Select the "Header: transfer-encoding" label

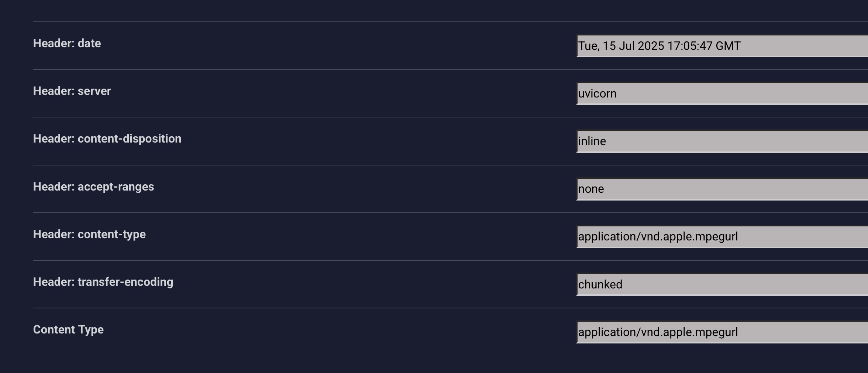tap(103, 282)
